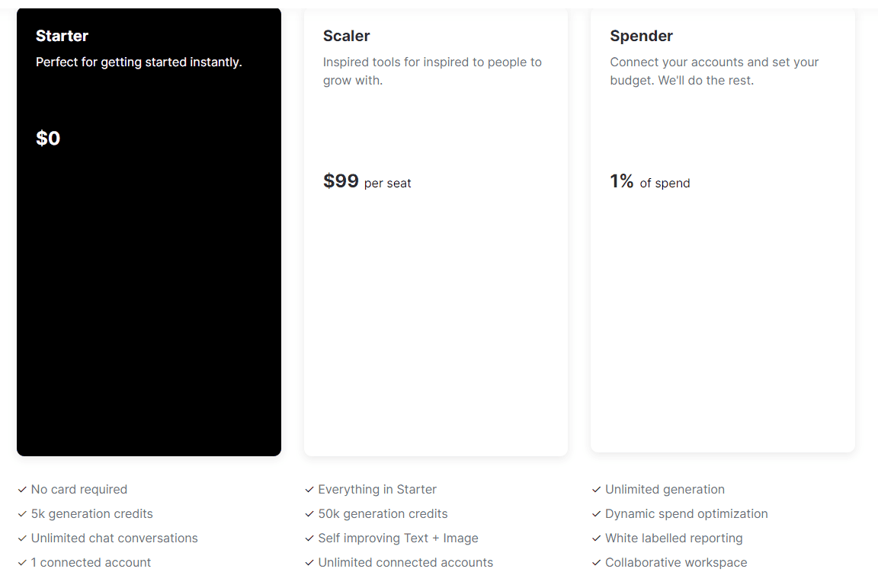Click Spender's Connect your accounts description

coord(714,71)
